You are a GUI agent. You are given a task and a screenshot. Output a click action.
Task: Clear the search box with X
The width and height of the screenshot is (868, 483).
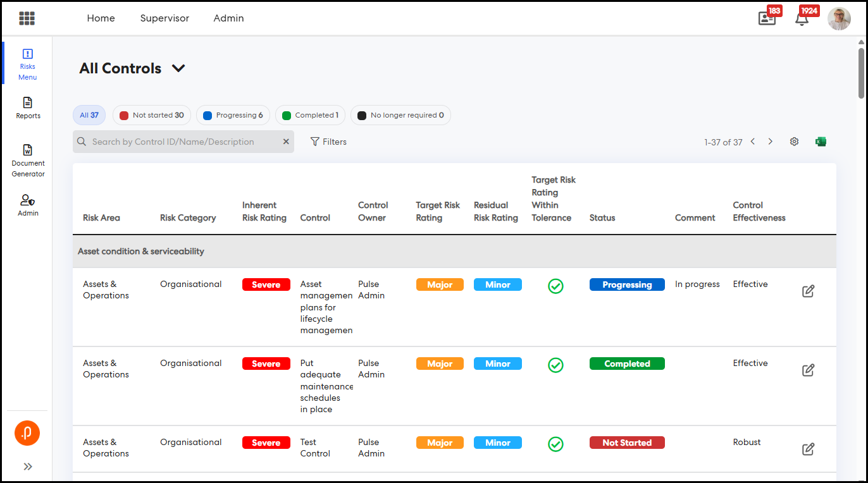pos(286,142)
